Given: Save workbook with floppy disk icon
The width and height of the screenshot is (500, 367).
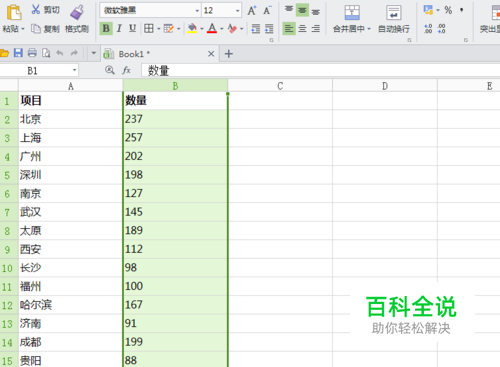Looking at the screenshot, I should click(x=18, y=53).
